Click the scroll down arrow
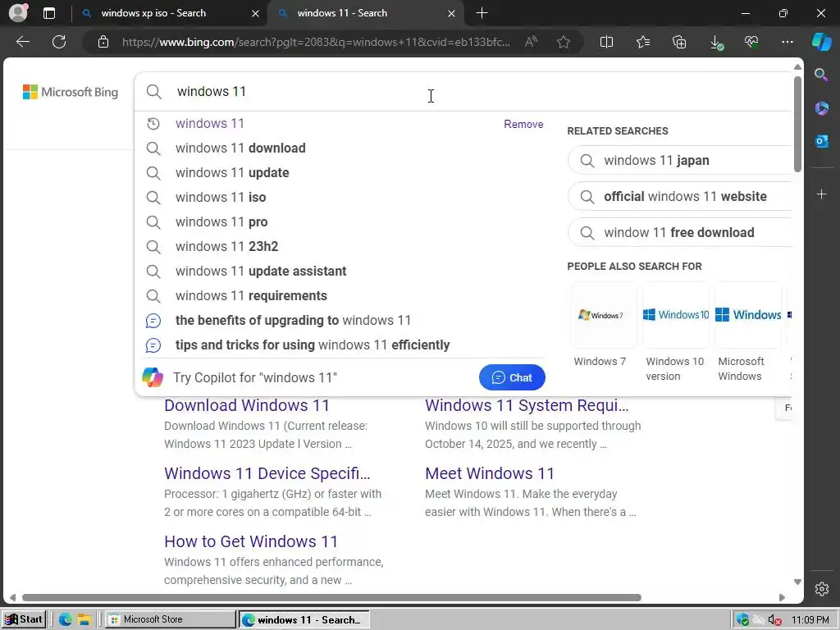This screenshot has height=630, width=840. (797, 582)
